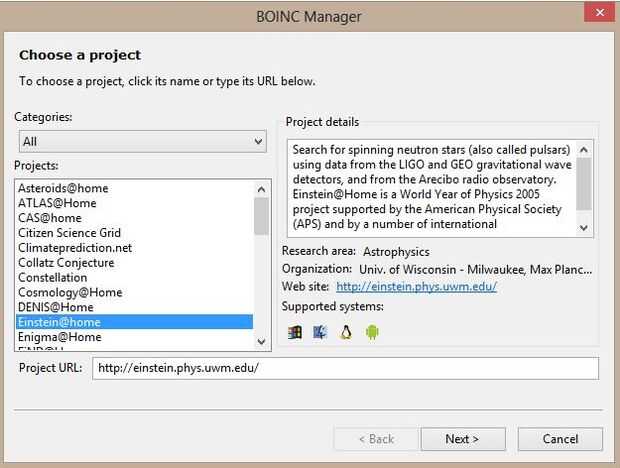The height and width of the screenshot is (468, 620).
Task: Open the einstein.phys.uwm.edu web site link
Action: coord(416,287)
